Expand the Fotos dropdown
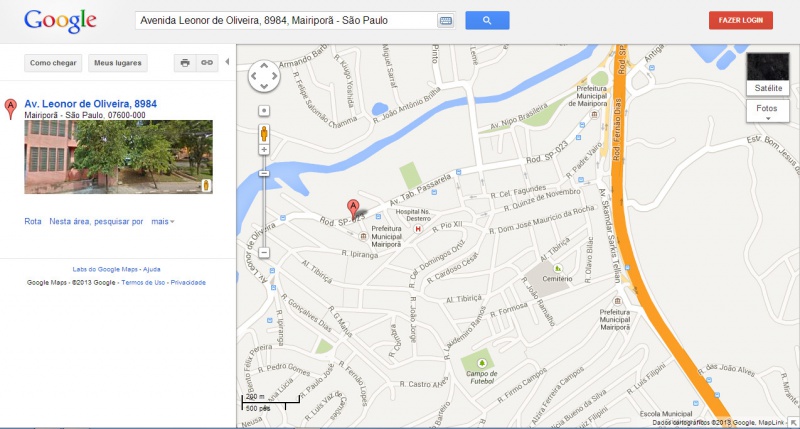 point(767,111)
